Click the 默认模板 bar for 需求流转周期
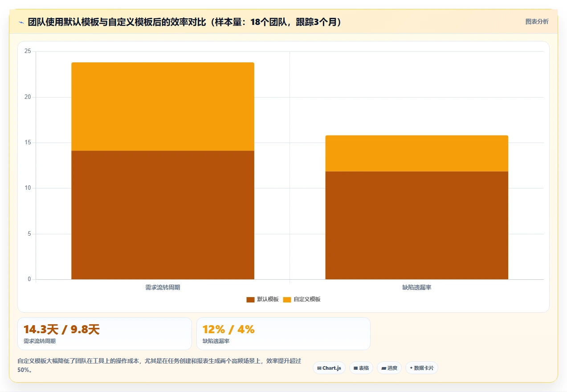 pyautogui.click(x=163, y=215)
